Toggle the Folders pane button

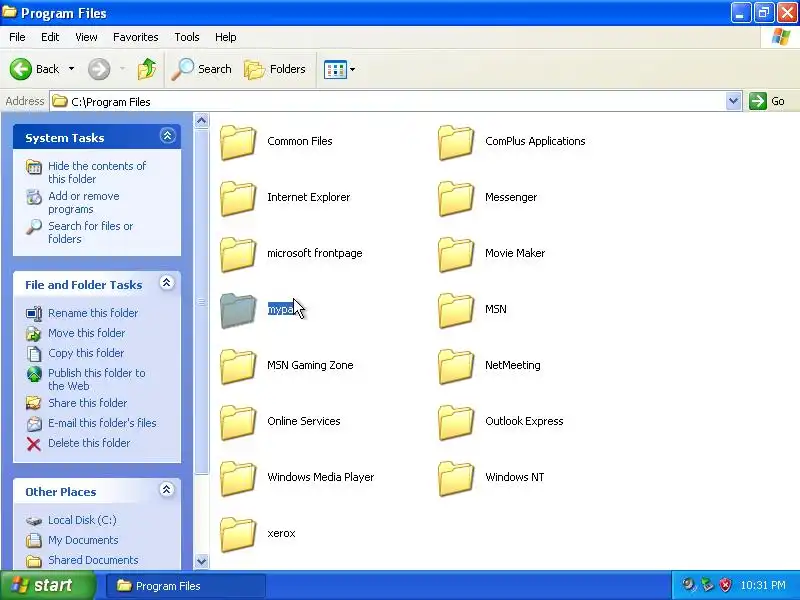click(x=275, y=69)
